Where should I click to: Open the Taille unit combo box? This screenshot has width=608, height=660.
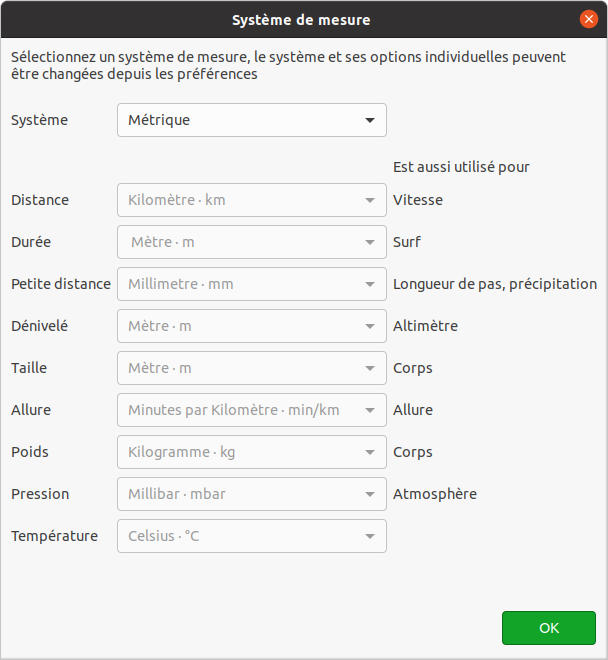[251, 368]
